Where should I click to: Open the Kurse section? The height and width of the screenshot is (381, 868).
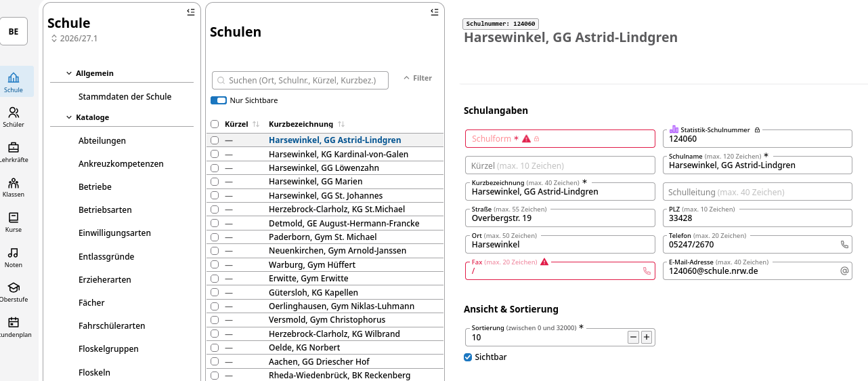14,222
